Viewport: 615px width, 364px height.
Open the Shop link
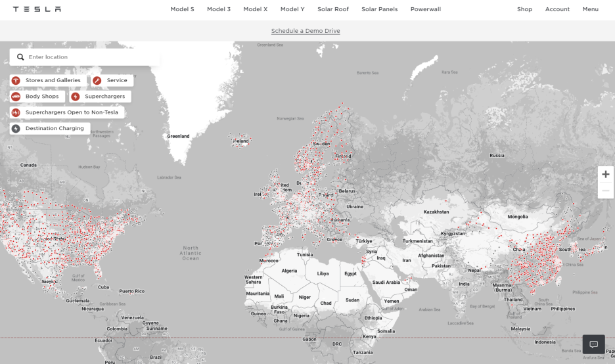[x=524, y=9]
